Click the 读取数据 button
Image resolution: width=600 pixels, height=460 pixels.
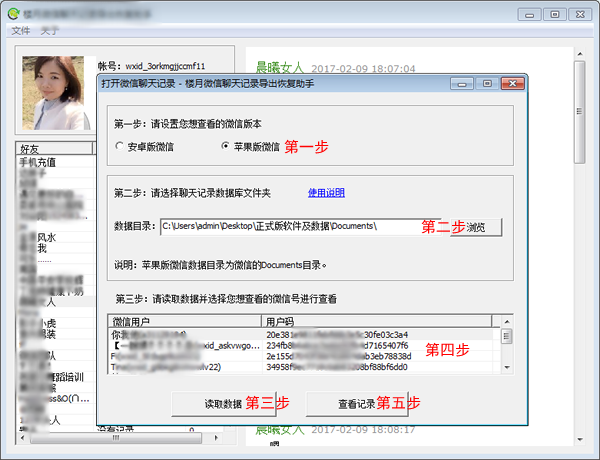pos(223,404)
